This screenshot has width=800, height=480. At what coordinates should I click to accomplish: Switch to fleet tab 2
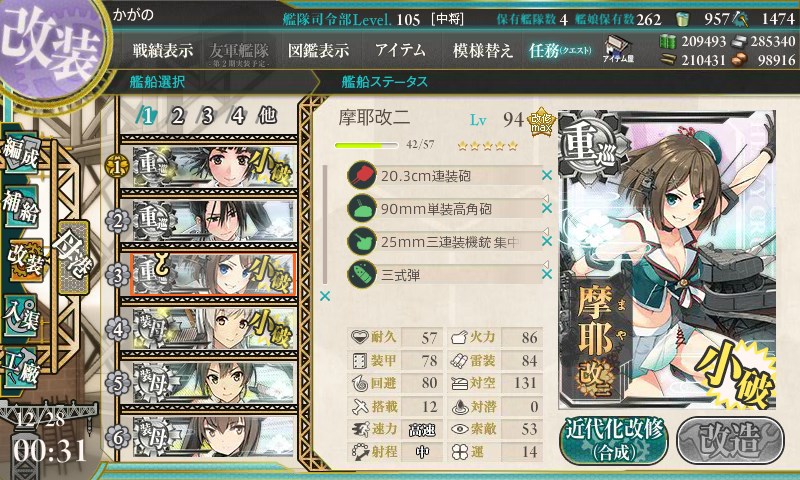pos(177,116)
